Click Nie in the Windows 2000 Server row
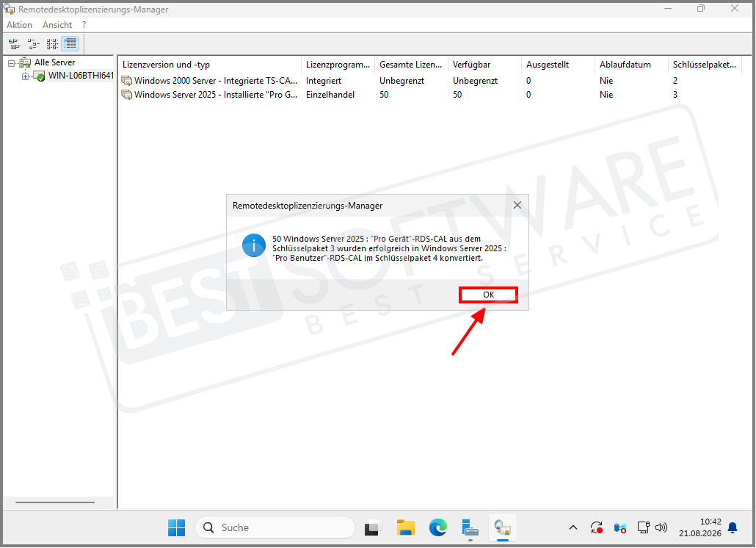This screenshot has height=548, width=756. pos(606,81)
